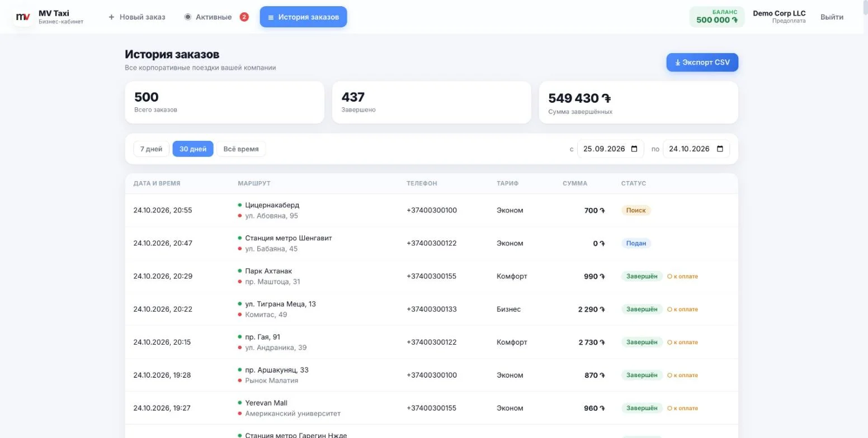Click the Сумма column header
868x438 pixels.
click(575, 183)
